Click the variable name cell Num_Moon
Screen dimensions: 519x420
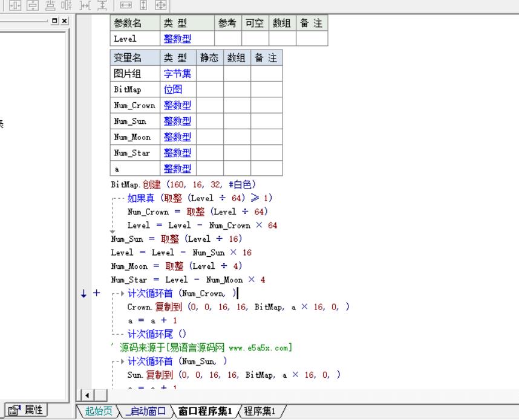(x=135, y=137)
